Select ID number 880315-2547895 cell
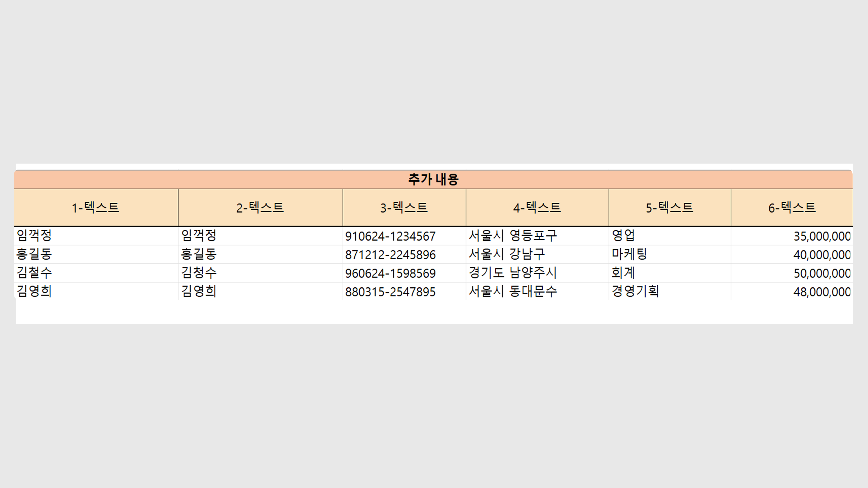 (x=390, y=292)
